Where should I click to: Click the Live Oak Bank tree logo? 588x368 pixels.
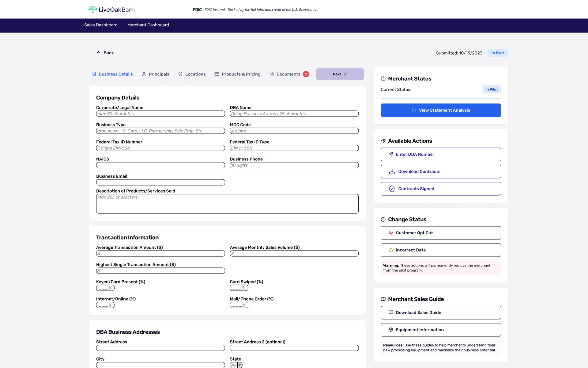93,9
